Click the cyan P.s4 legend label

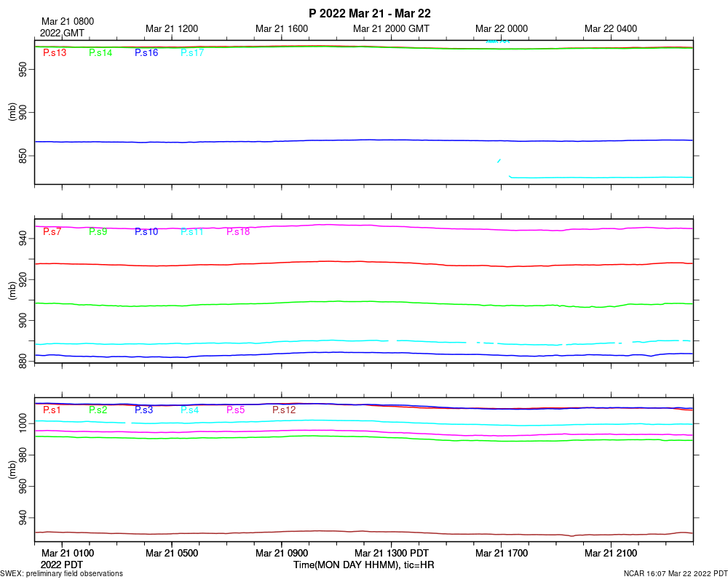coord(190,410)
